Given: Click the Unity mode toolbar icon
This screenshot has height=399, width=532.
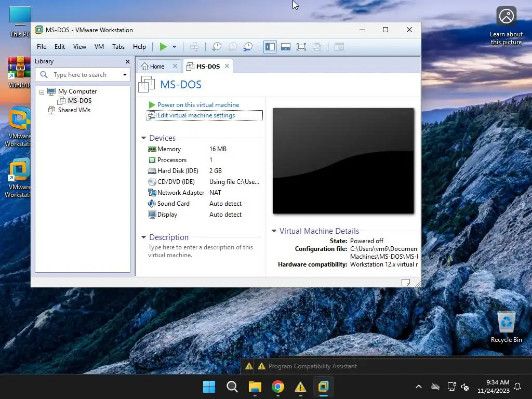Looking at the screenshot, I should (317, 47).
